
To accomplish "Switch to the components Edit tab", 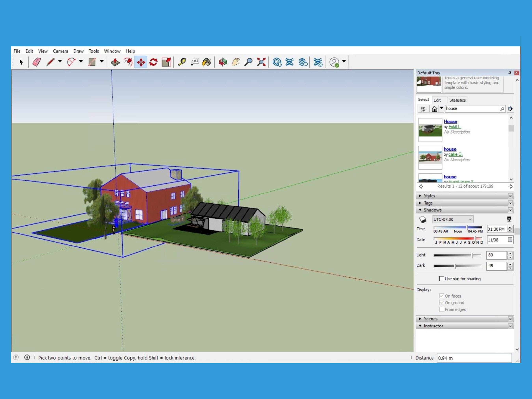I will [x=437, y=100].
